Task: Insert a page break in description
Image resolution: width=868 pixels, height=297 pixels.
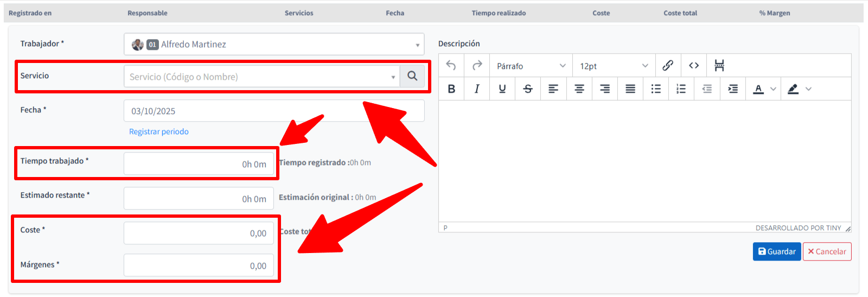Action: pos(719,66)
